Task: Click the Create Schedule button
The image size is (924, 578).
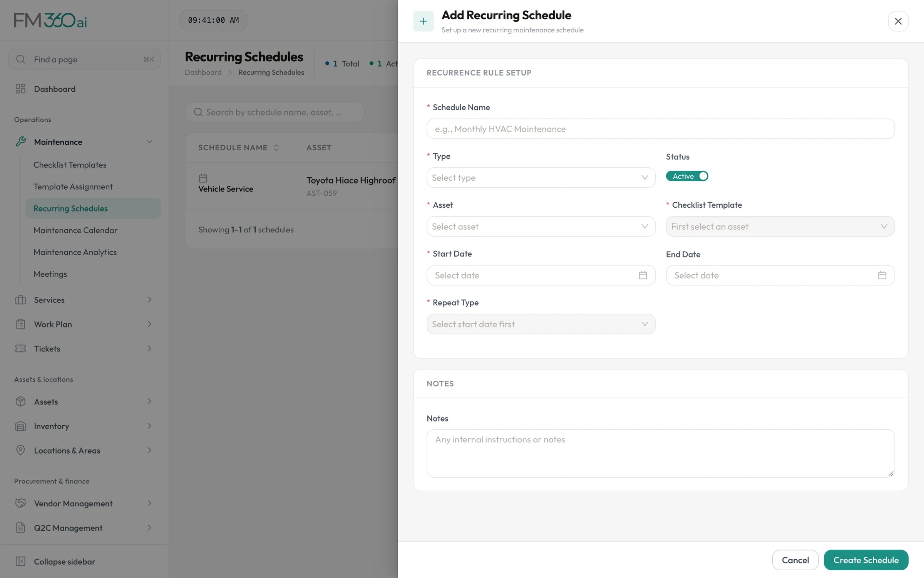Action: pos(866,560)
